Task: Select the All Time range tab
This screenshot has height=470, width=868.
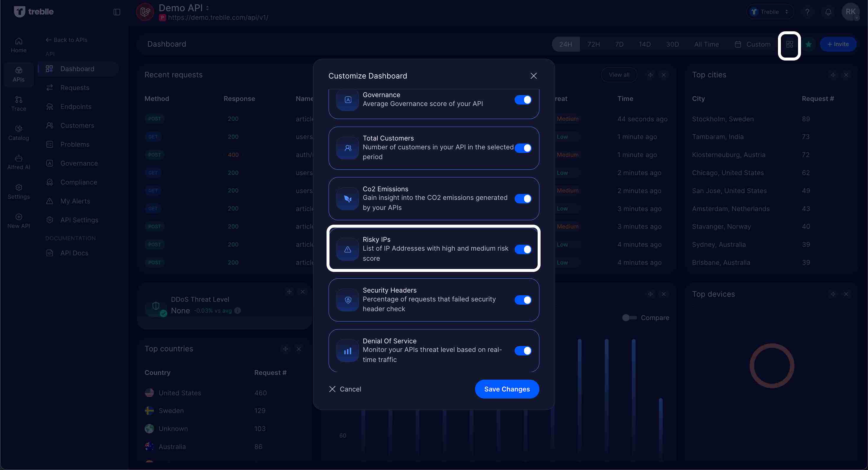Action: coord(707,44)
